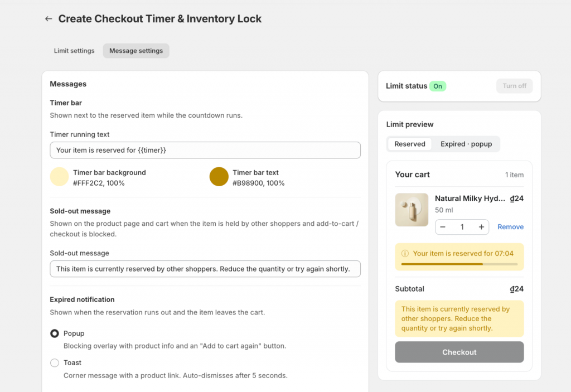The height and width of the screenshot is (392, 571).
Task: Click the Timer running text input field
Action: pyautogui.click(x=205, y=150)
